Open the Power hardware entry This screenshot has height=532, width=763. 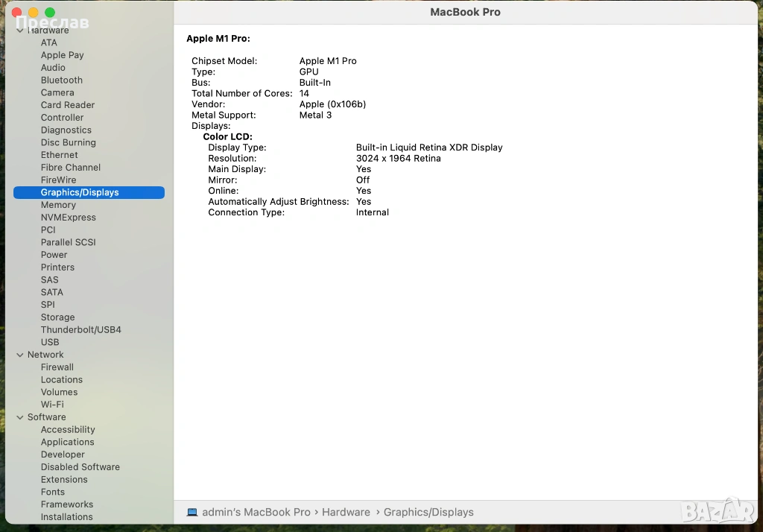point(54,255)
